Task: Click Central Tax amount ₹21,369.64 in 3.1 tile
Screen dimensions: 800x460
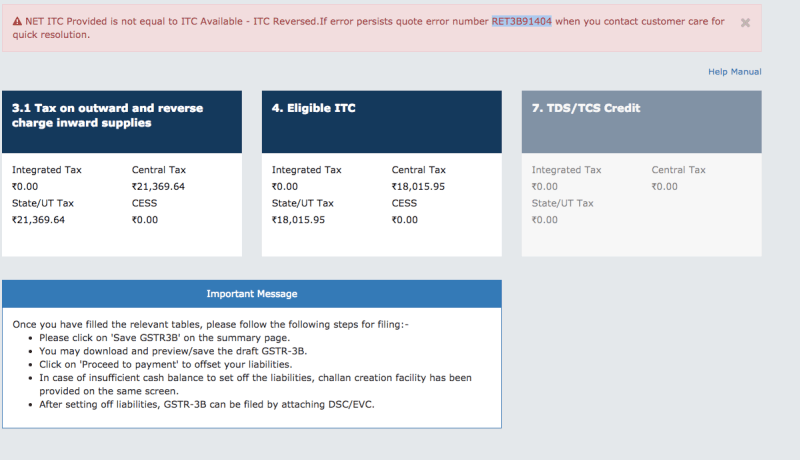Action: click(x=158, y=187)
